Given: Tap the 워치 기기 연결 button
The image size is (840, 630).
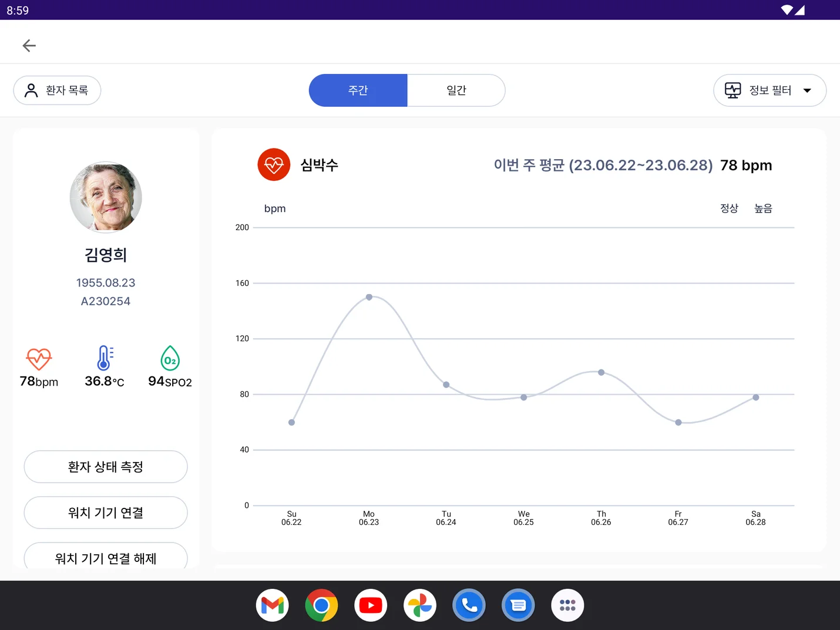Looking at the screenshot, I should pyautogui.click(x=106, y=513).
